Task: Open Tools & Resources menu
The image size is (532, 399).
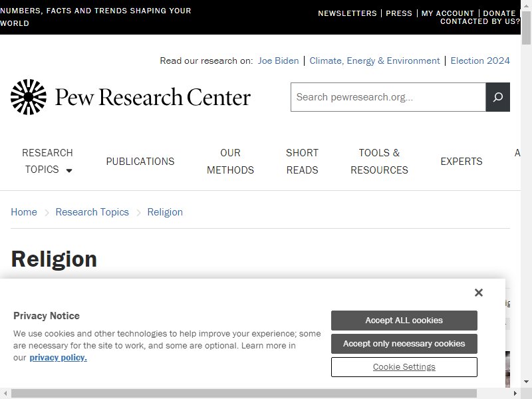Action: point(379,162)
